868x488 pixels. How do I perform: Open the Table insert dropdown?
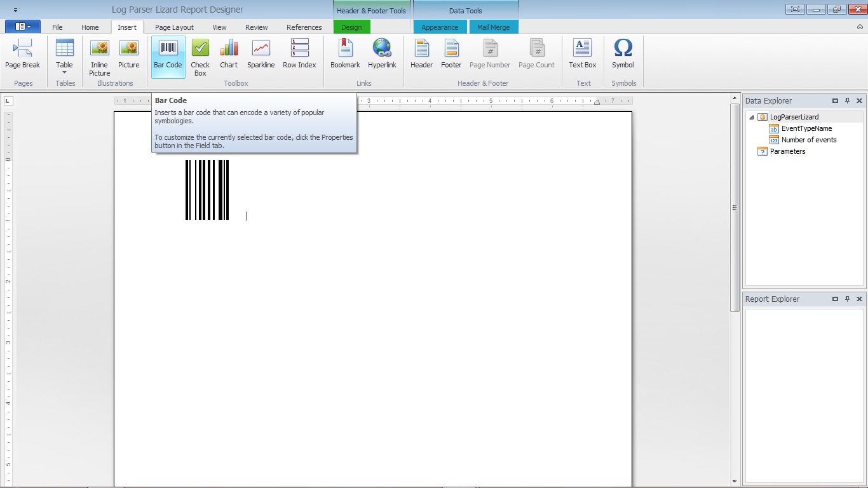pos(64,57)
